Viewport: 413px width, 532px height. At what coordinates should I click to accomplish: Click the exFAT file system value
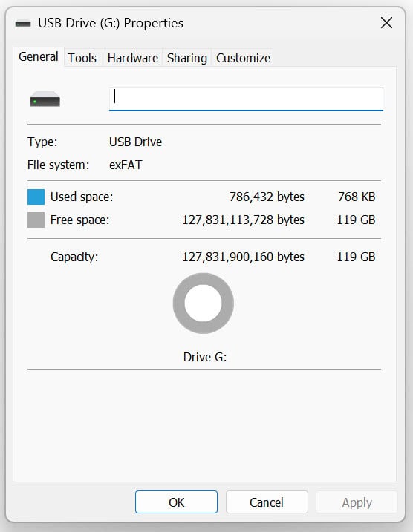click(126, 165)
